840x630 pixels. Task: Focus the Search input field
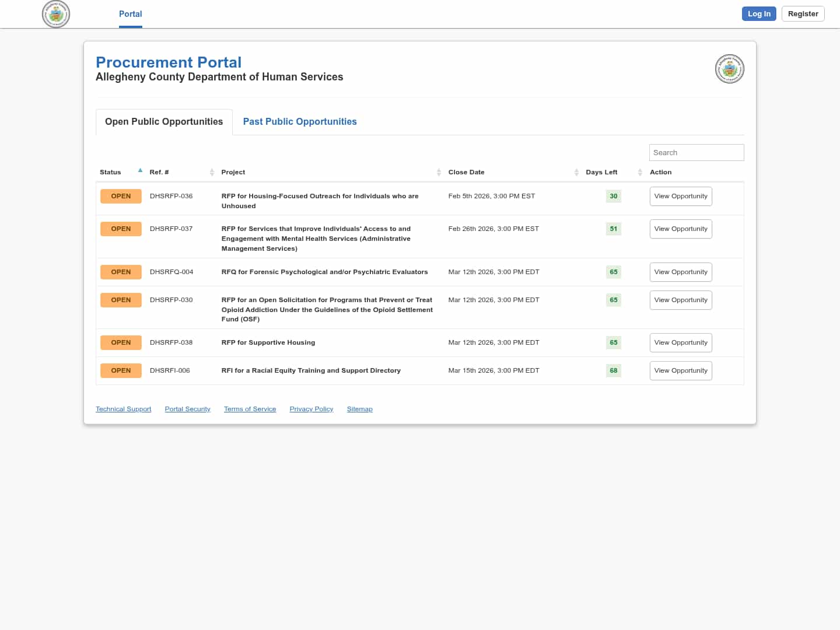tap(696, 153)
